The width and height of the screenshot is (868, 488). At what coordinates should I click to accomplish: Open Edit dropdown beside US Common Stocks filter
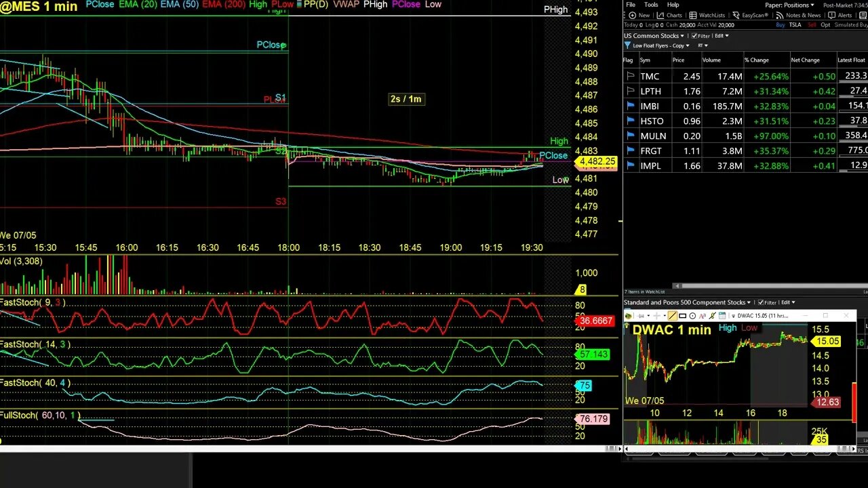pyautogui.click(x=722, y=36)
